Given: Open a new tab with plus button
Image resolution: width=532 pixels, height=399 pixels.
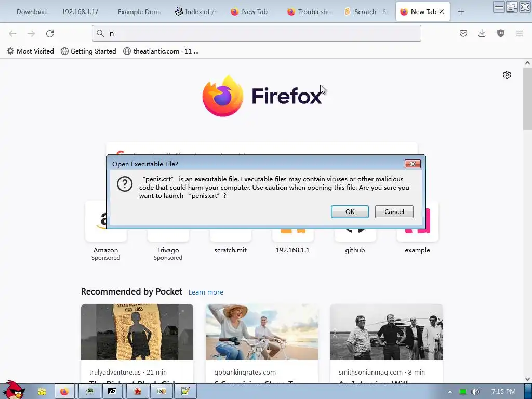Looking at the screenshot, I should pos(461,12).
